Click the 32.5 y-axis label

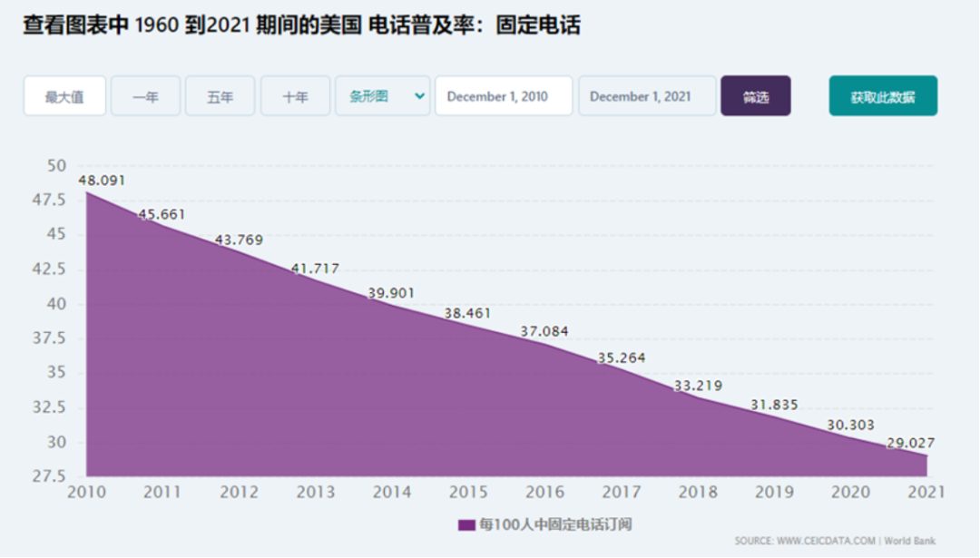(x=49, y=407)
